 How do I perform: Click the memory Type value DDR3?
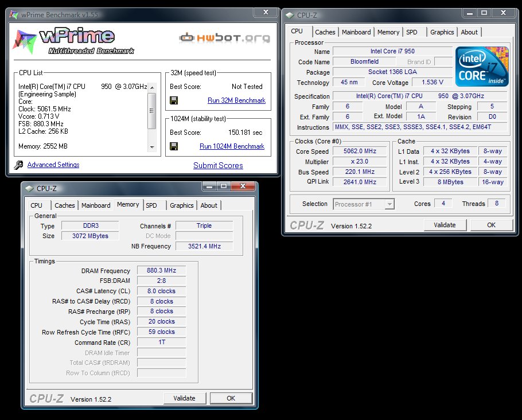coord(91,225)
